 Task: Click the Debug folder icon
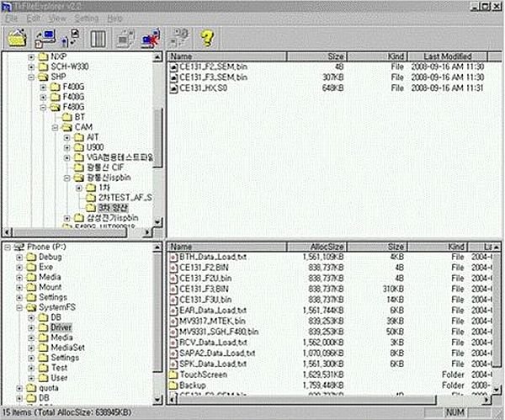tap(31, 257)
